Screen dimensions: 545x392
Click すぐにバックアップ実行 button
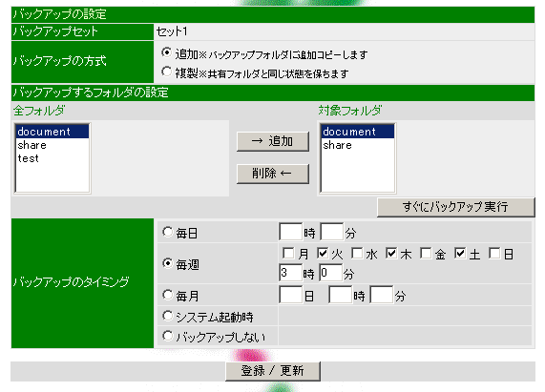(x=455, y=207)
